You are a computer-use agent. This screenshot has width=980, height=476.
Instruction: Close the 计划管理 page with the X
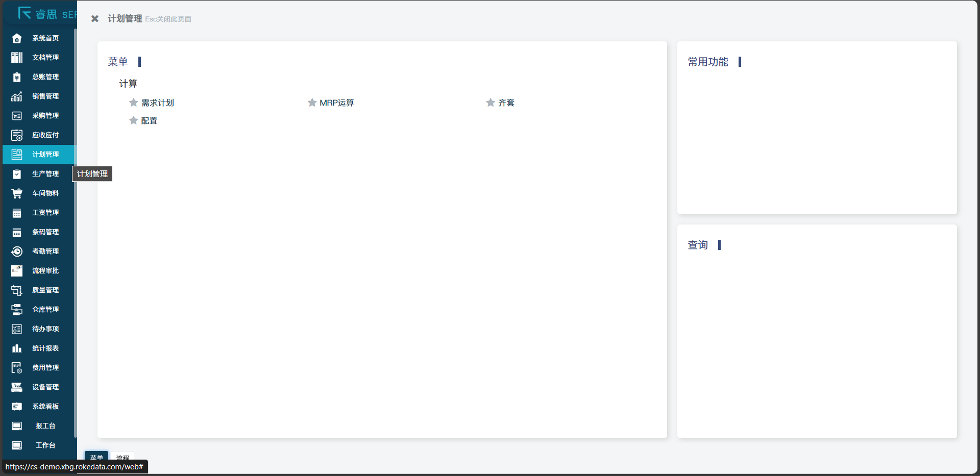[94, 18]
